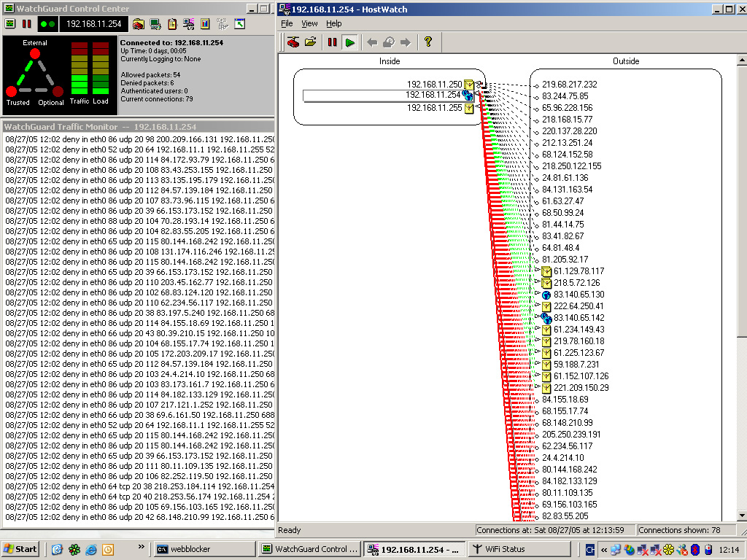
Task: Click the HostWatch yellow question mark help icon
Action: [427, 42]
